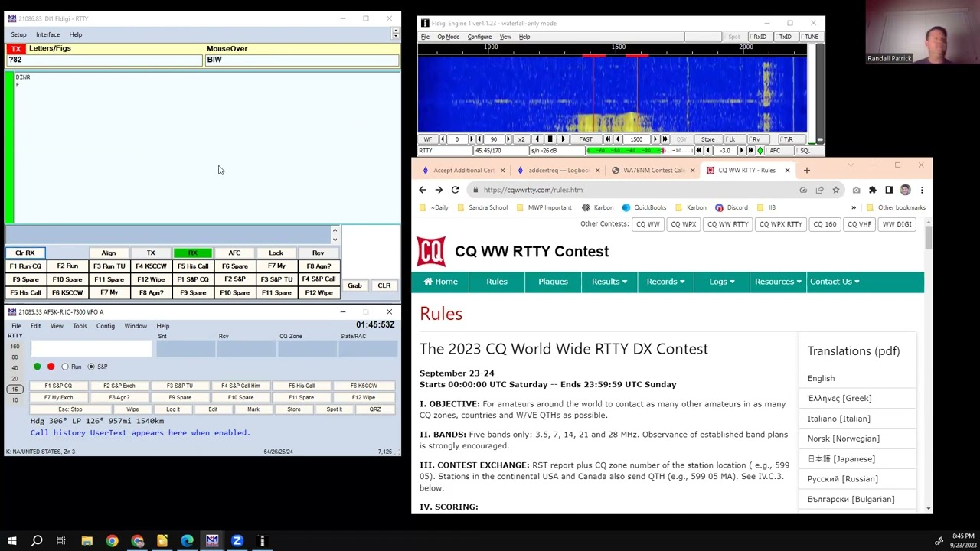Select the S&P radio button

pyautogui.click(x=91, y=367)
